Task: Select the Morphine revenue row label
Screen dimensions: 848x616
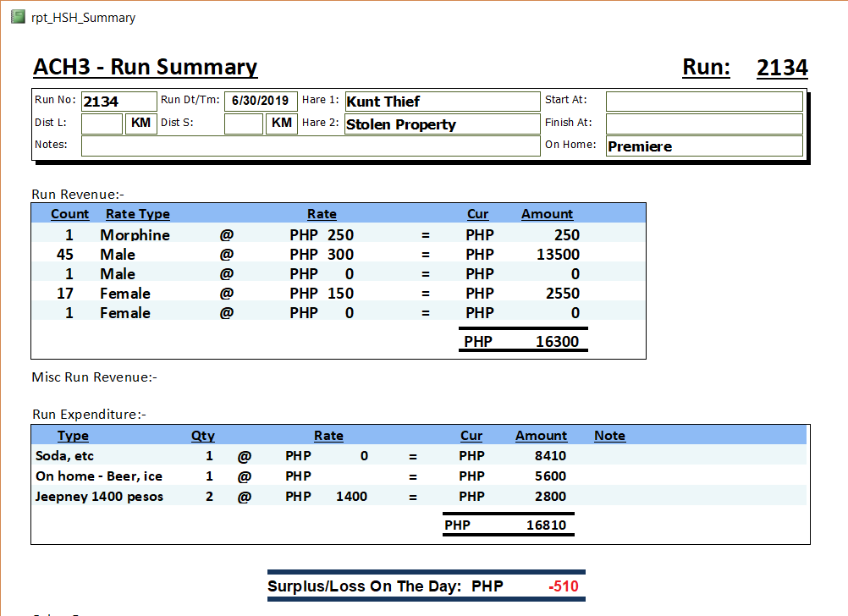Action: coord(135,235)
